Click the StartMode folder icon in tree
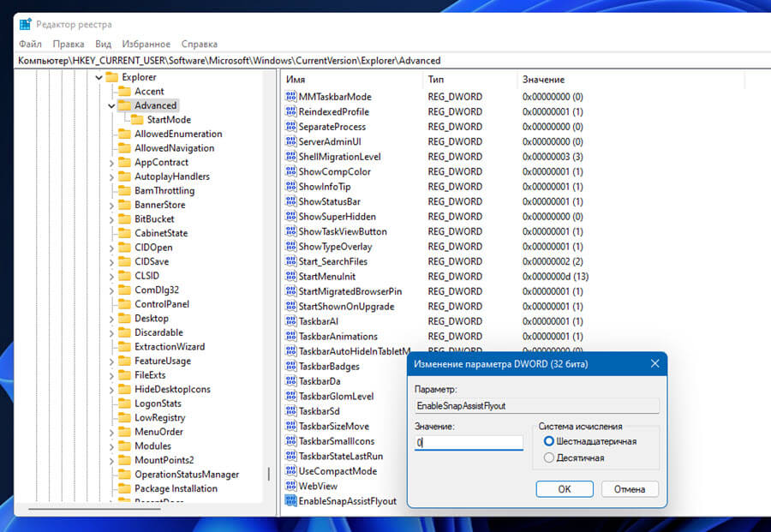Screen dimensions: 771x532 point(137,119)
